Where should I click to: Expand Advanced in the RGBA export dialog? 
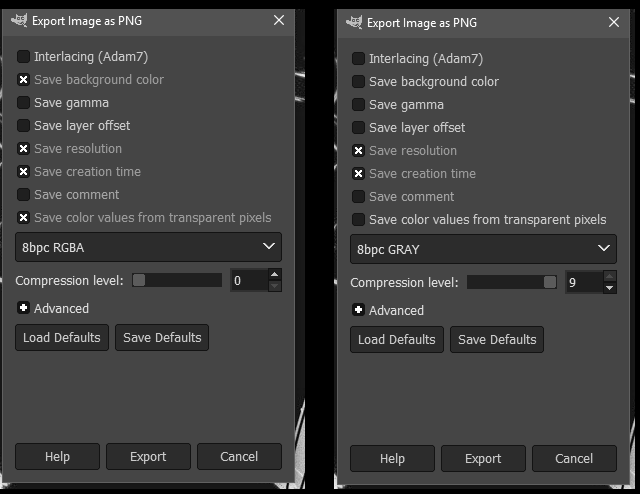[23, 308]
